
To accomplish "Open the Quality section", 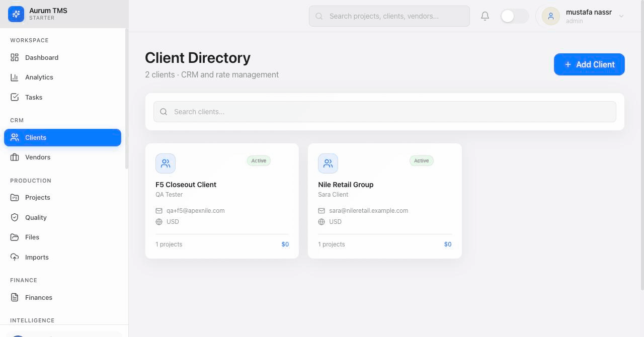I will click(x=62, y=217).
